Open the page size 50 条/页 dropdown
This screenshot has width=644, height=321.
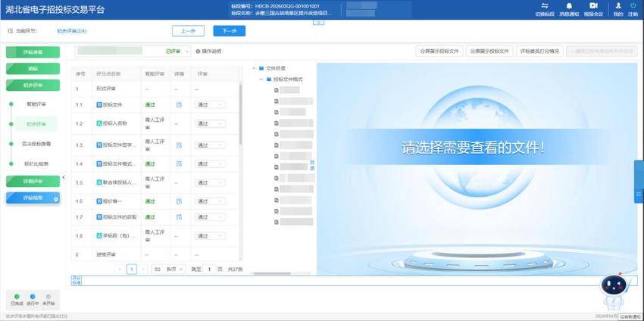167,269
